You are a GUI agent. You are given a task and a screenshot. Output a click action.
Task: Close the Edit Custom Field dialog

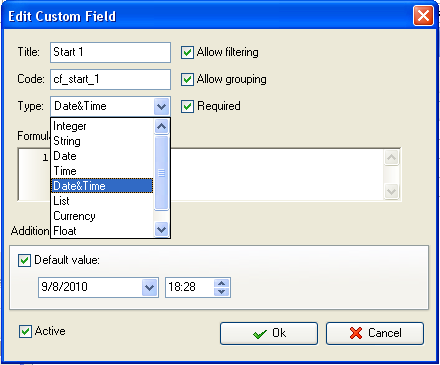coord(423,15)
